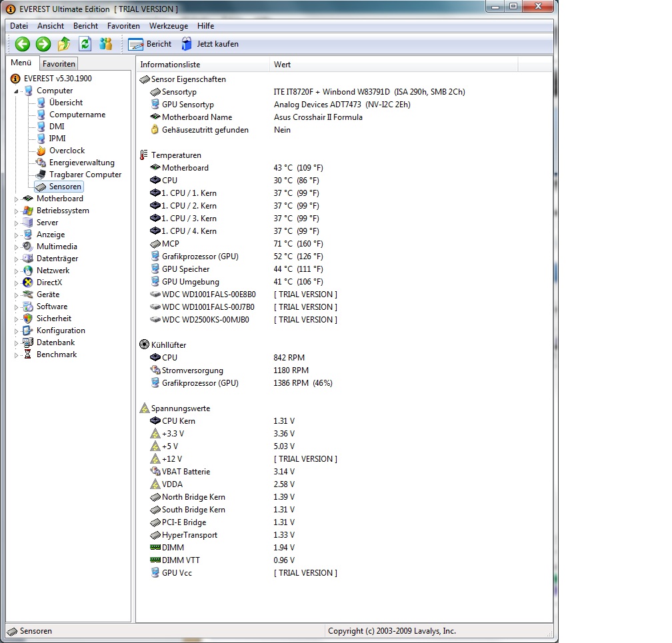Sort by the Wert column header

pyautogui.click(x=394, y=64)
